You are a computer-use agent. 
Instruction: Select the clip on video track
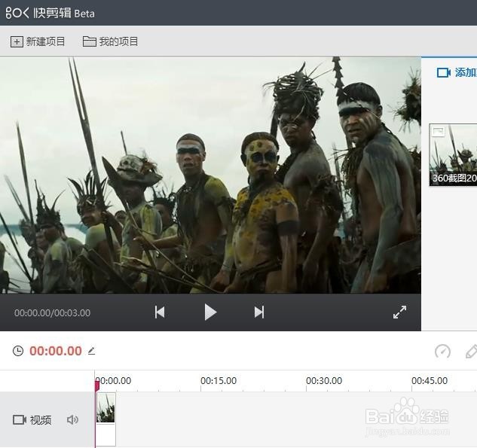tap(105, 419)
